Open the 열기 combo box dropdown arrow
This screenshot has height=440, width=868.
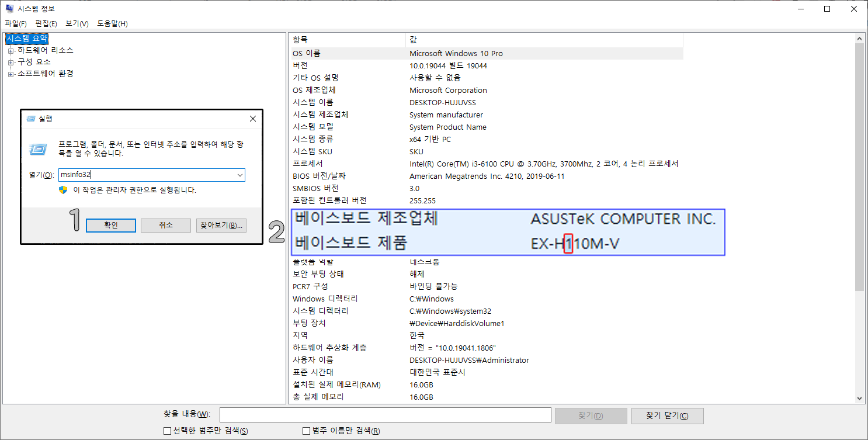pyautogui.click(x=239, y=175)
